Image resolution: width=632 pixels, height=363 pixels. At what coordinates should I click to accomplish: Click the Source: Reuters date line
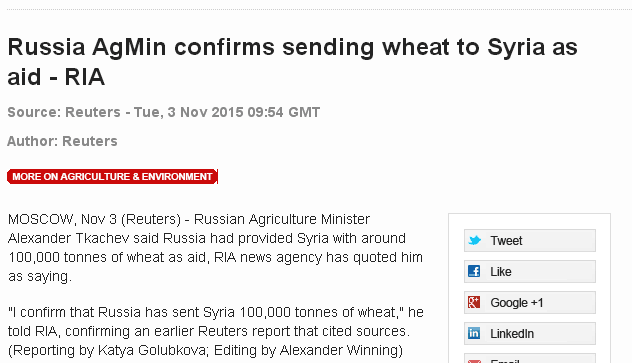[x=164, y=112]
